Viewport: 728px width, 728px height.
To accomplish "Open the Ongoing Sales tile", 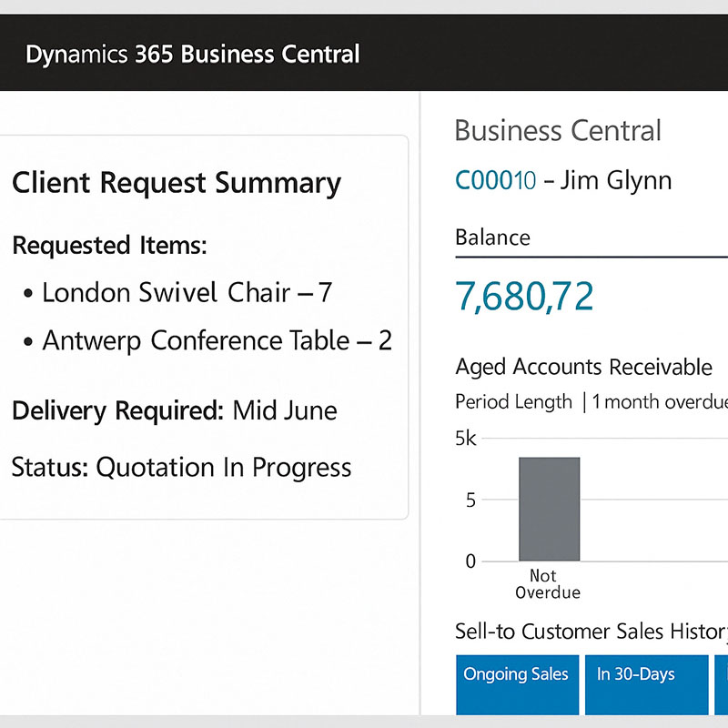I will [517, 684].
